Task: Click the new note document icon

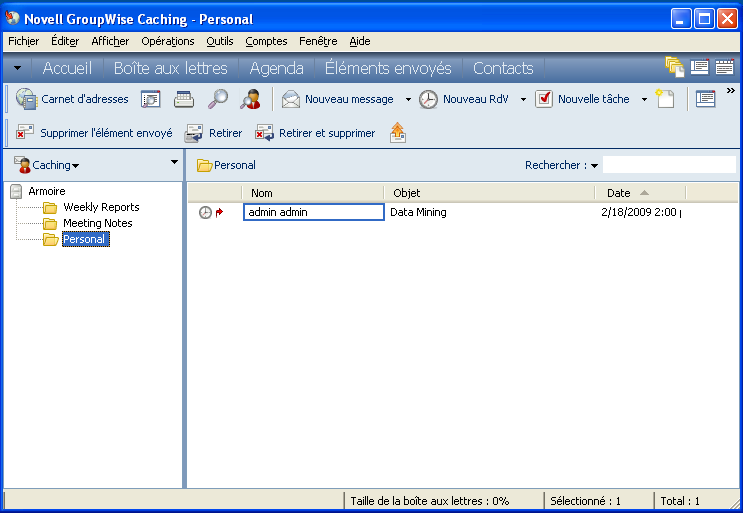Action: coord(664,99)
